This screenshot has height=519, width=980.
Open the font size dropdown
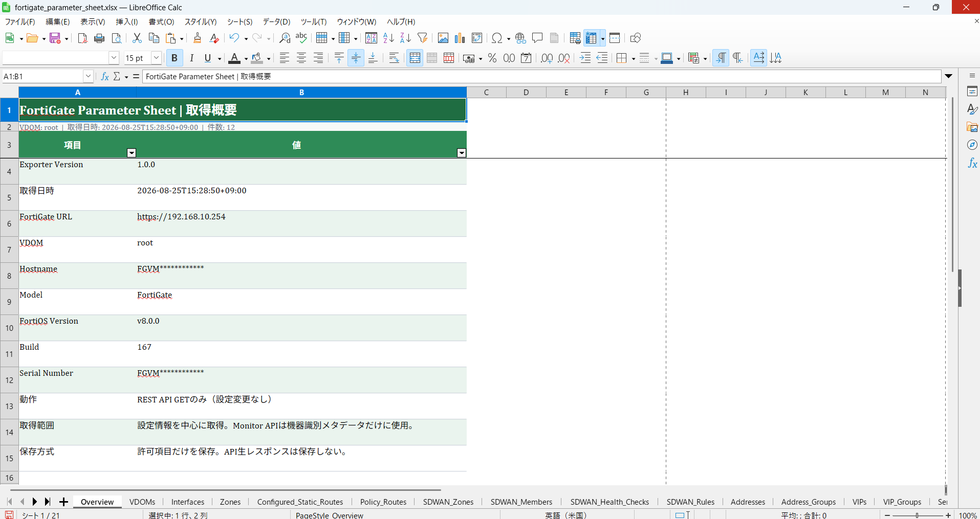[157, 58]
